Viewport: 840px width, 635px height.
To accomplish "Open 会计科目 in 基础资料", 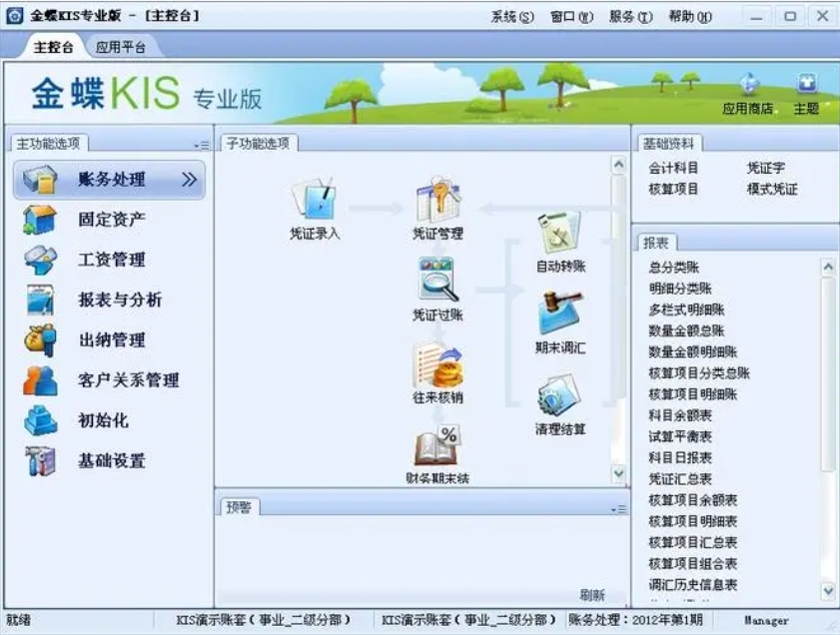I will click(x=673, y=168).
